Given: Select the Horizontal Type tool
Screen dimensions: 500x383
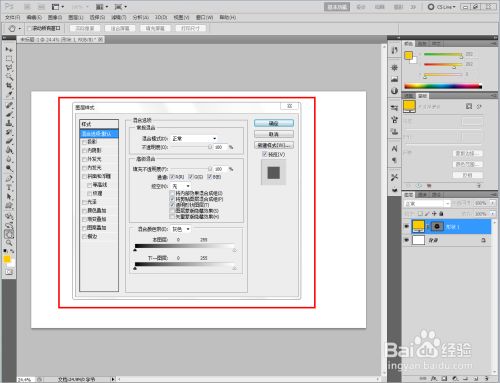Looking at the screenshot, I should click(x=9, y=187).
